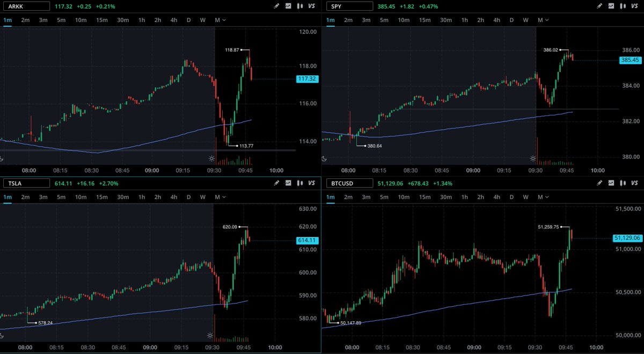Select the 5m timeframe on ARKK chart

point(62,20)
